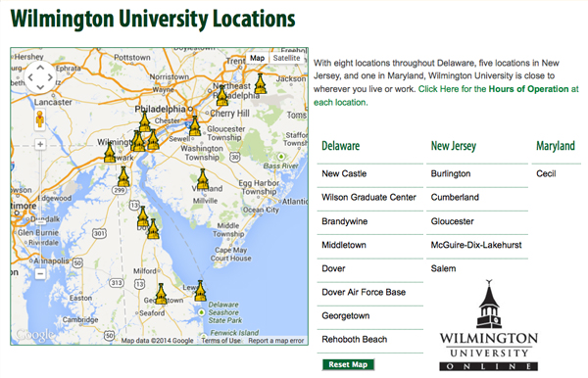
Task: Click the northeasternmost campus marker near Jackson
Action: tap(261, 83)
